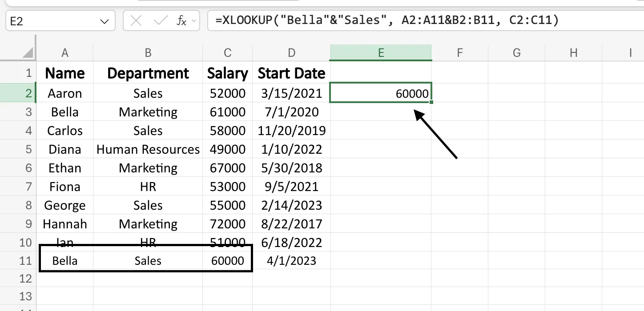Select salary cell 58000
Viewport: 644px width, 311px height.
click(228, 131)
